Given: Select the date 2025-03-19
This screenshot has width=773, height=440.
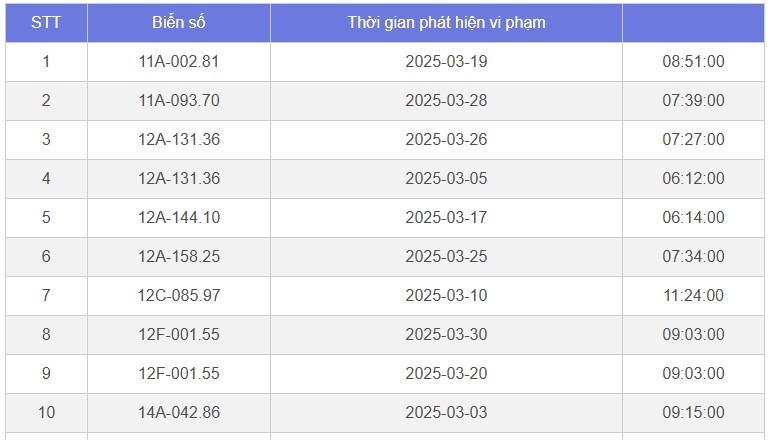Looking at the screenshot, I should point(446,62).
